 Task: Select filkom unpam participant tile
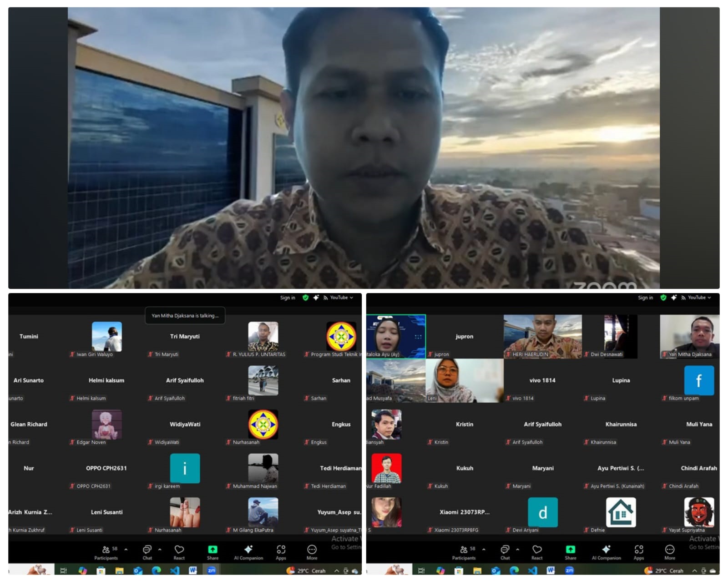click(690, 380)
